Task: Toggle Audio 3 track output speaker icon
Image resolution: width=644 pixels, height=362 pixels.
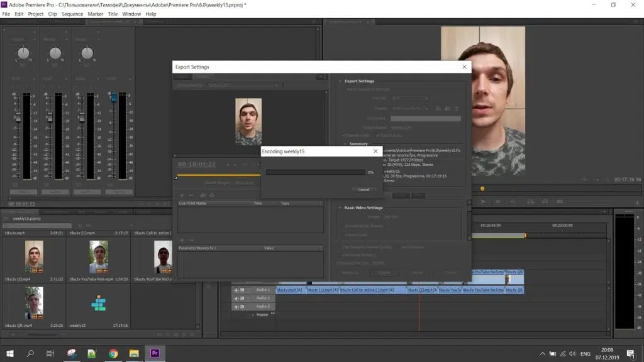Action: click(236, 307)
